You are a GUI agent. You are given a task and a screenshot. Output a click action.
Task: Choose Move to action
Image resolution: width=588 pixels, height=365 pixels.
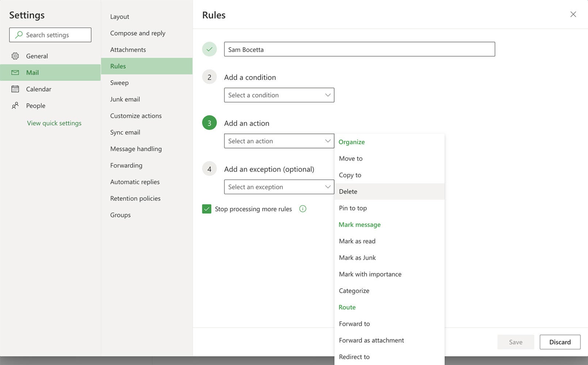(389, 158)
